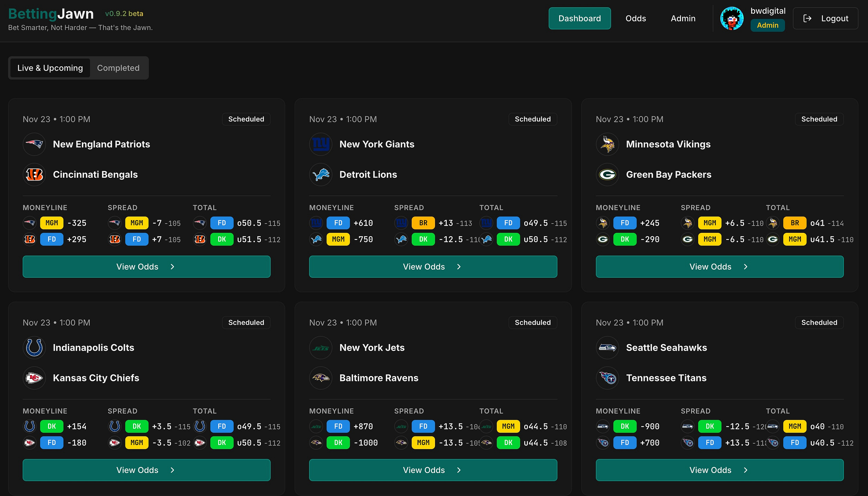This screenshot has height=496, width=868.
Task: Click the Cincinnati Bengals team logo
Action: [34, 175]
